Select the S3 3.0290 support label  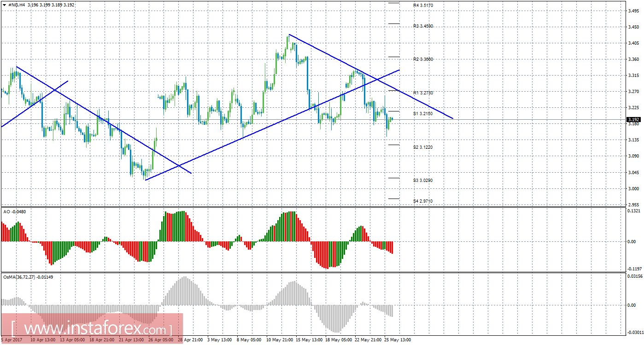tap(423, 181)
